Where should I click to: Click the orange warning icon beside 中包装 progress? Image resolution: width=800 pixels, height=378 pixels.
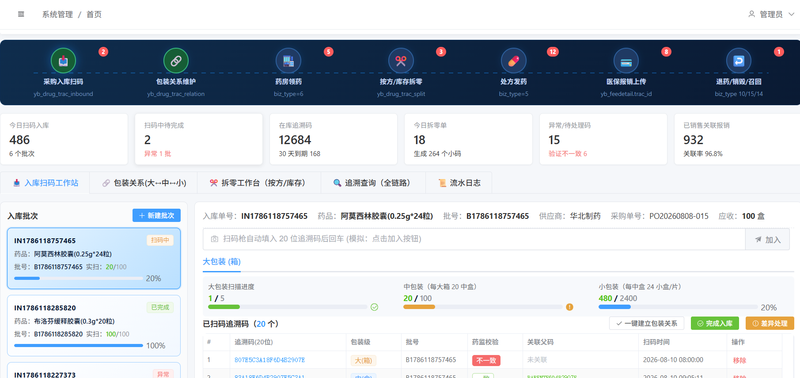(569, 307)
